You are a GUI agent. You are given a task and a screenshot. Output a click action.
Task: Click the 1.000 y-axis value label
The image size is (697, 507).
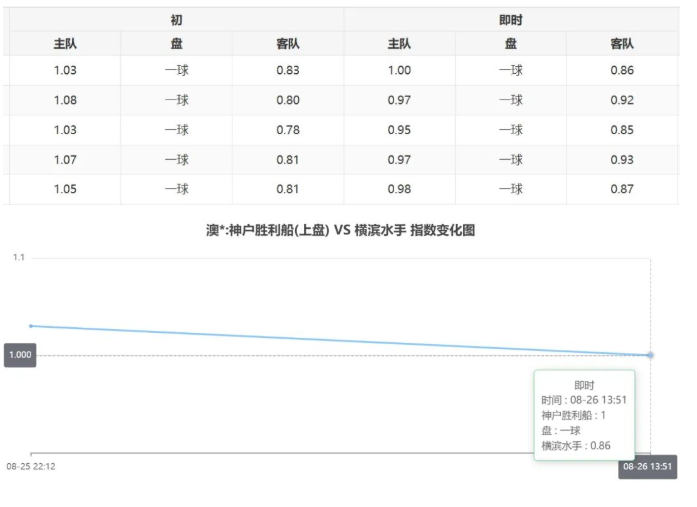[x=20, y=355]
